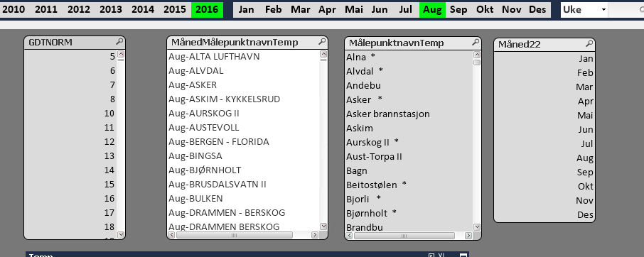Select Des in Måned22 list
The width and height of the screenshot is (644, 257).
click(544, 215)
